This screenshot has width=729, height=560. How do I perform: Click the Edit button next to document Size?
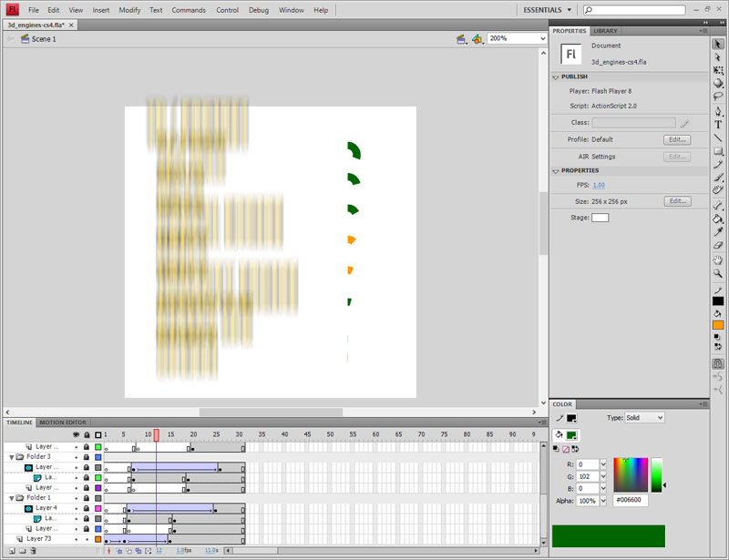(x=676, y=201)
